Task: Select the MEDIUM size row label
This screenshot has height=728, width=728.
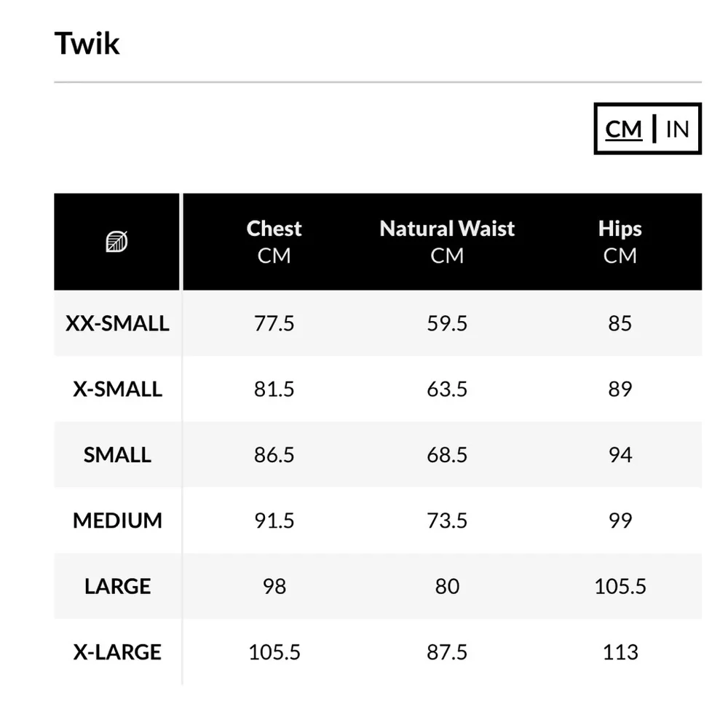Action: click(117, 521)
